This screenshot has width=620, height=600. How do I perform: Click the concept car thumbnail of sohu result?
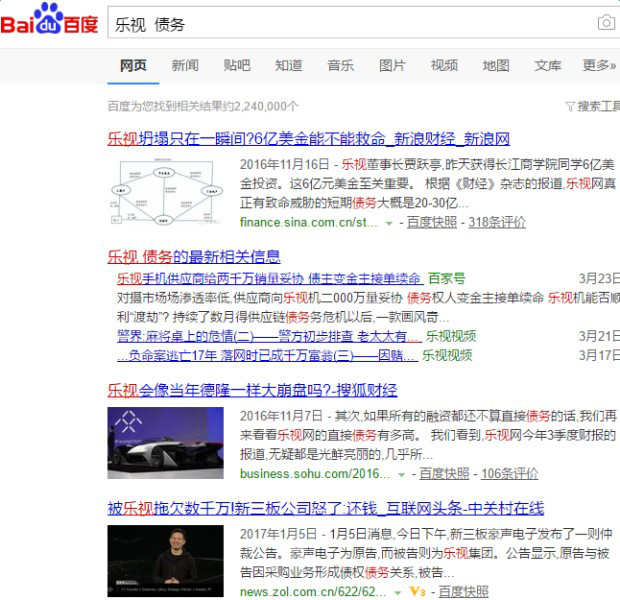click(x=165, y=443)
